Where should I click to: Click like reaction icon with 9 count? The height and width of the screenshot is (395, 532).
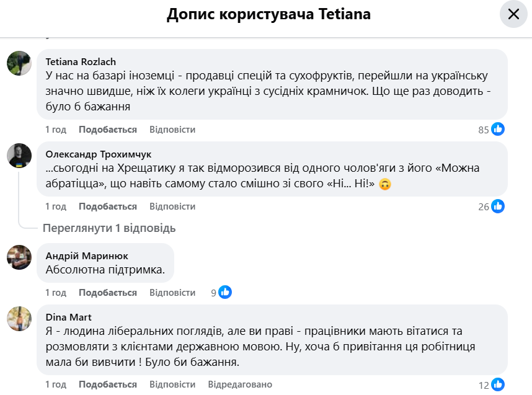(x=225, y=292)
